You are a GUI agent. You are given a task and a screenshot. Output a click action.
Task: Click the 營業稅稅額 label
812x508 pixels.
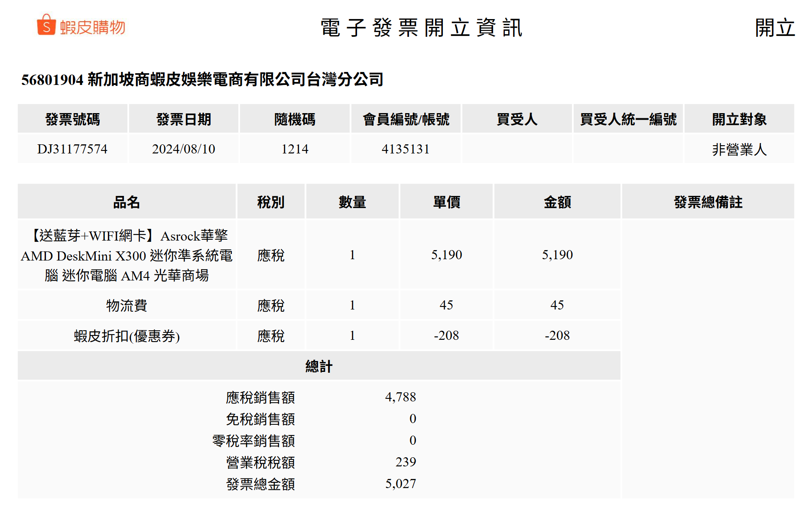(x=260, y=462)
